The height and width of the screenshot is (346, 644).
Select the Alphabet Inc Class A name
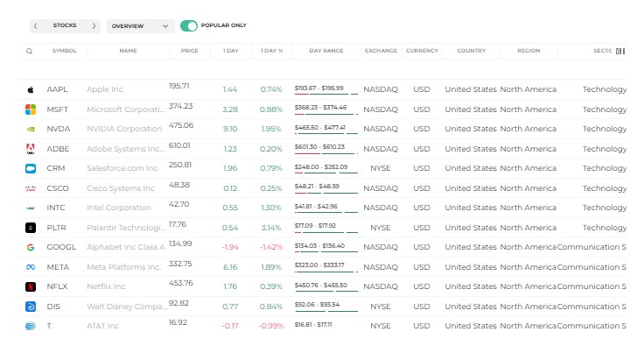[126, 247]
